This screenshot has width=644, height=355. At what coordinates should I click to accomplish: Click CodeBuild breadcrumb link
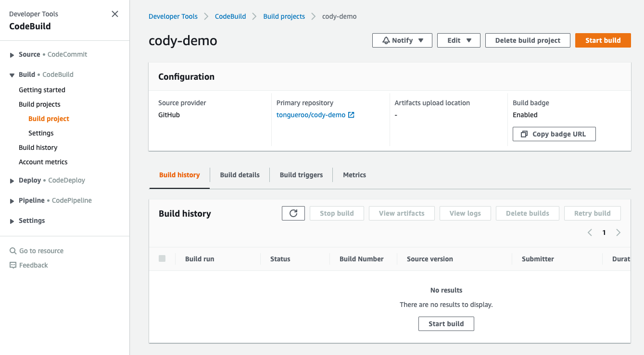coord(230,16)
